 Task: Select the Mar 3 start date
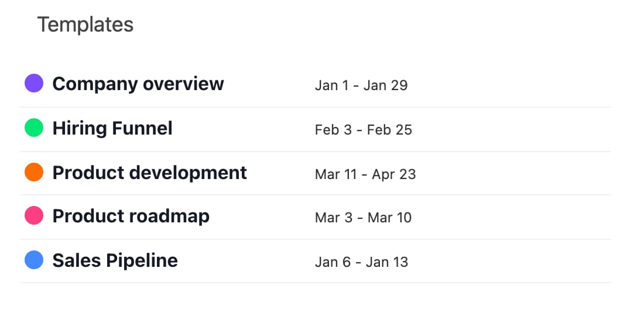[334, 218]
